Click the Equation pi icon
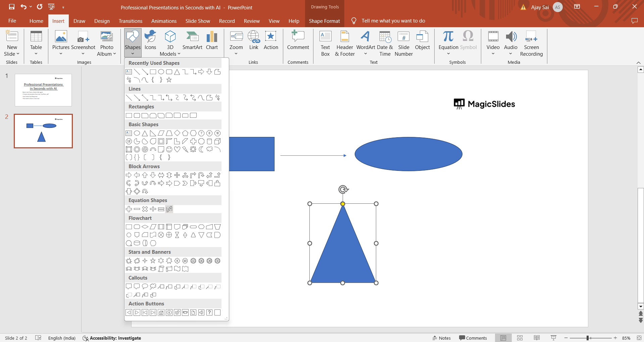This screenshot has width=644, height=342. tap(448, 36)
